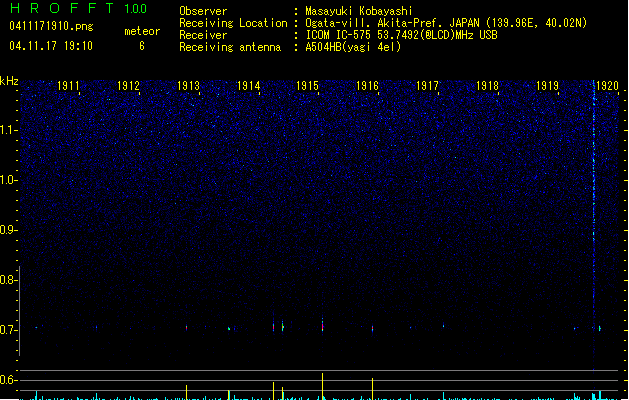Click the yellow intensity bar below 1916
Viewport: 629px width, 400px height.
pyautogui.click(x=373, y=389)
